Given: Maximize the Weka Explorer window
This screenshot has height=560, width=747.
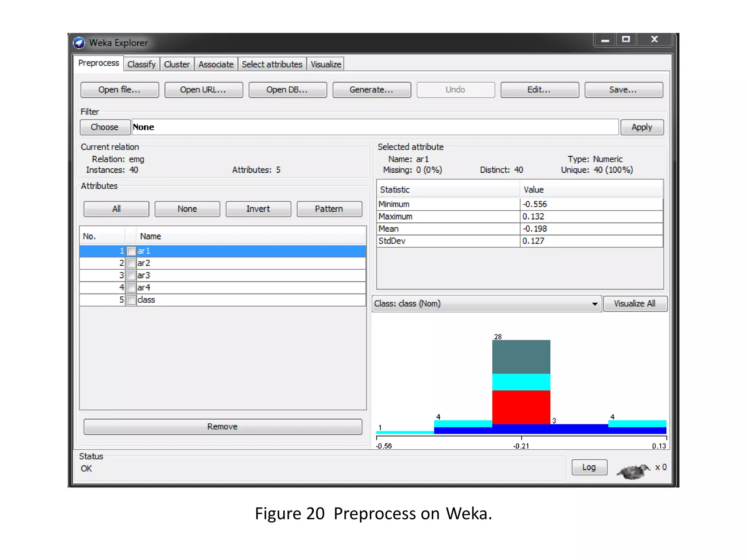Looking at the screenshot, I should [626, 39].
